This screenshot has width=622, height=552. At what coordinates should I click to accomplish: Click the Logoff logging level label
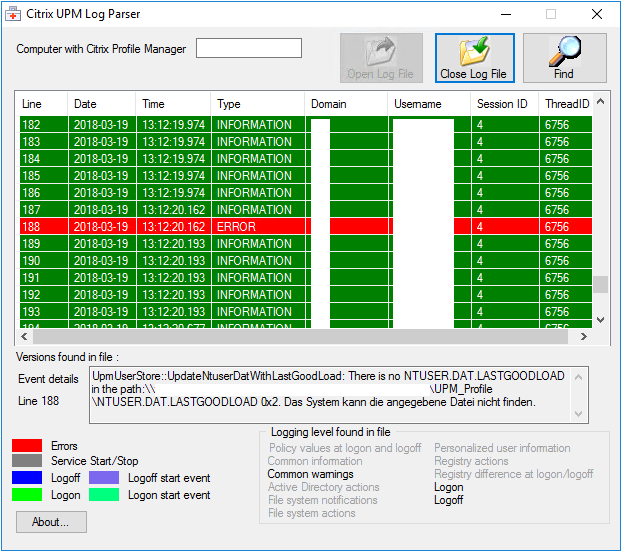449,500
